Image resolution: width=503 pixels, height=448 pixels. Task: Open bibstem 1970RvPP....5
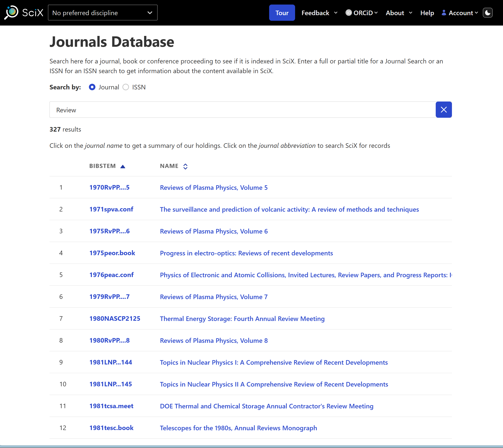(x=109, y=187)
